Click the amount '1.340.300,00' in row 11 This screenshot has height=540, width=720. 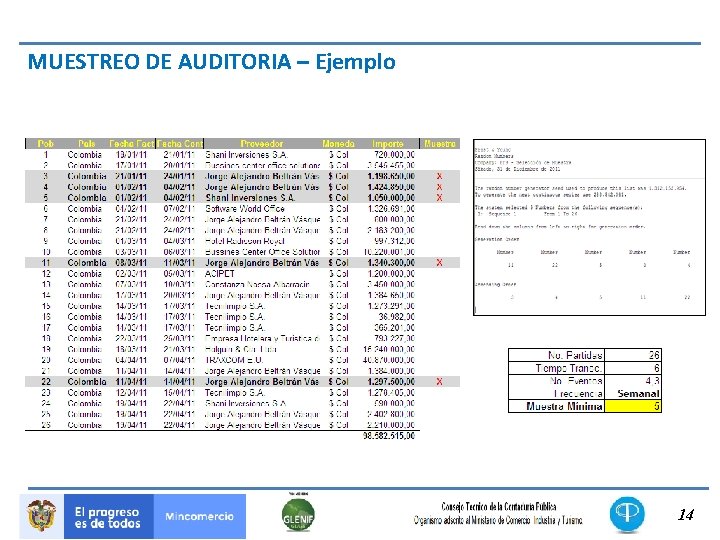[x=391, y=263]
